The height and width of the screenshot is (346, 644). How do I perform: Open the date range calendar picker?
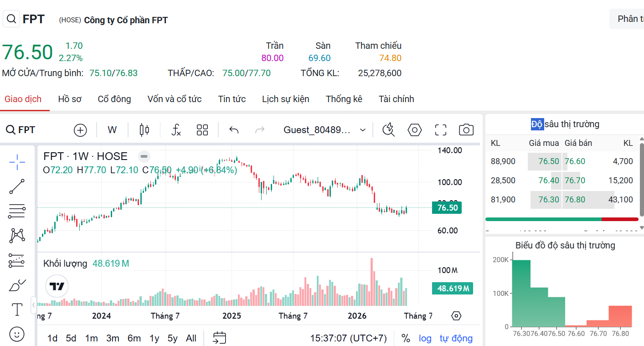tap(220, 338)
